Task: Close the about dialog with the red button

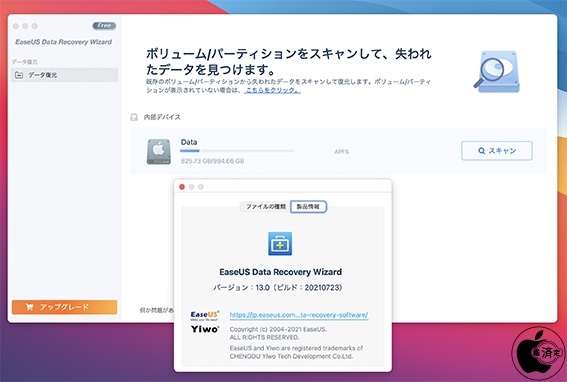Action: point(182,187)
